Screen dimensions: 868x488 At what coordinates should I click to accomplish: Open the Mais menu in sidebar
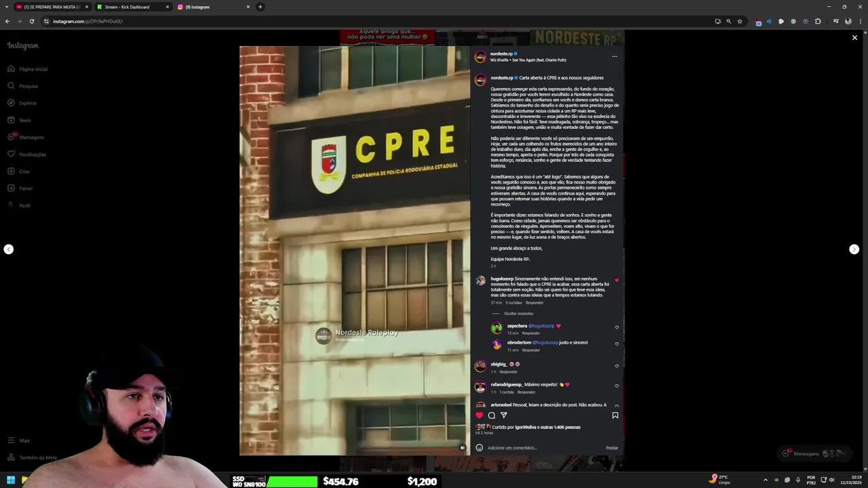18,441
